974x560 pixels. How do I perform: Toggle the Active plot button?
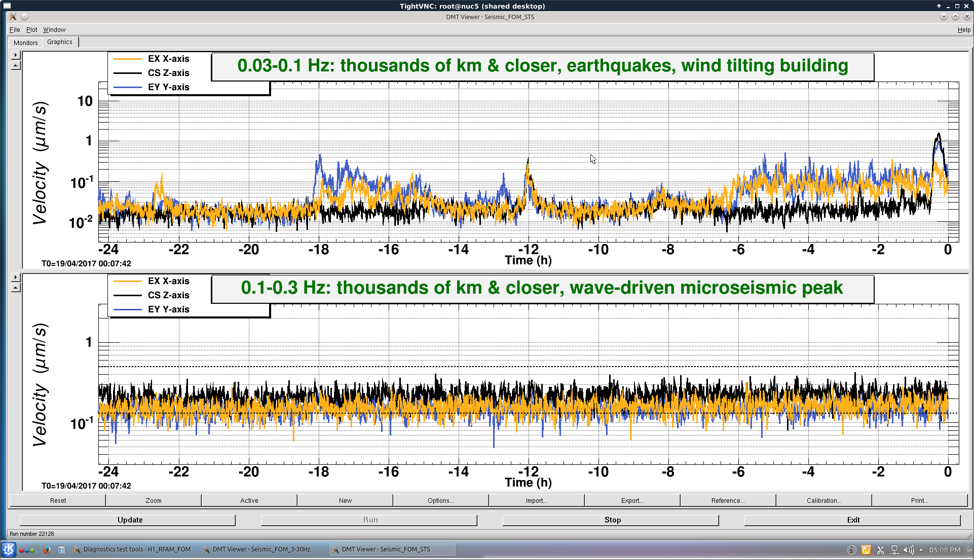tap(249, 500)
